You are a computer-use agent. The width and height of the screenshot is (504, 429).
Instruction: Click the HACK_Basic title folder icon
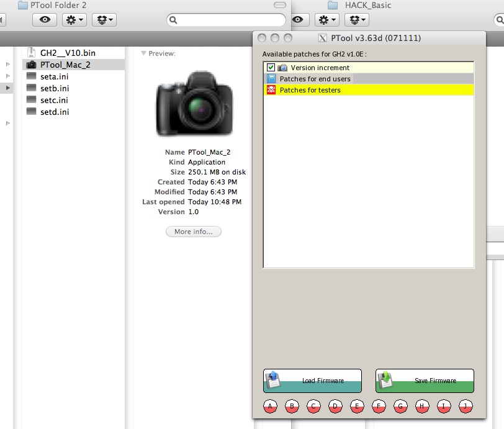pos(332,5)
